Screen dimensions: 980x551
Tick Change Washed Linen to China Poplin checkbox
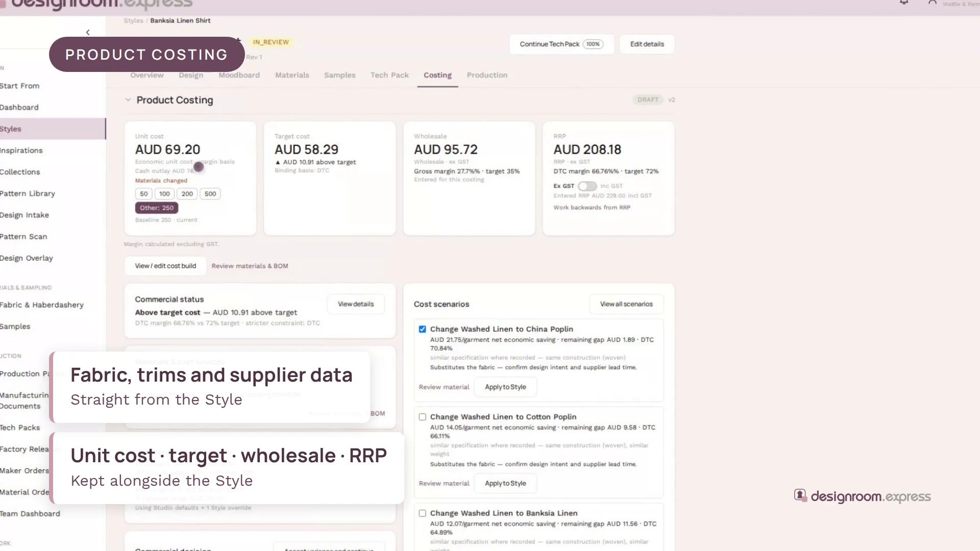422,329
